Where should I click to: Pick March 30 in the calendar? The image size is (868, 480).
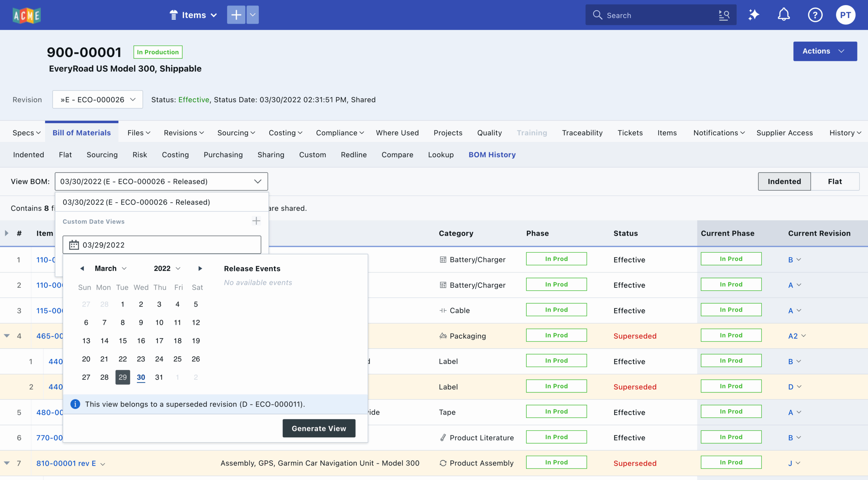click(141, 377)
